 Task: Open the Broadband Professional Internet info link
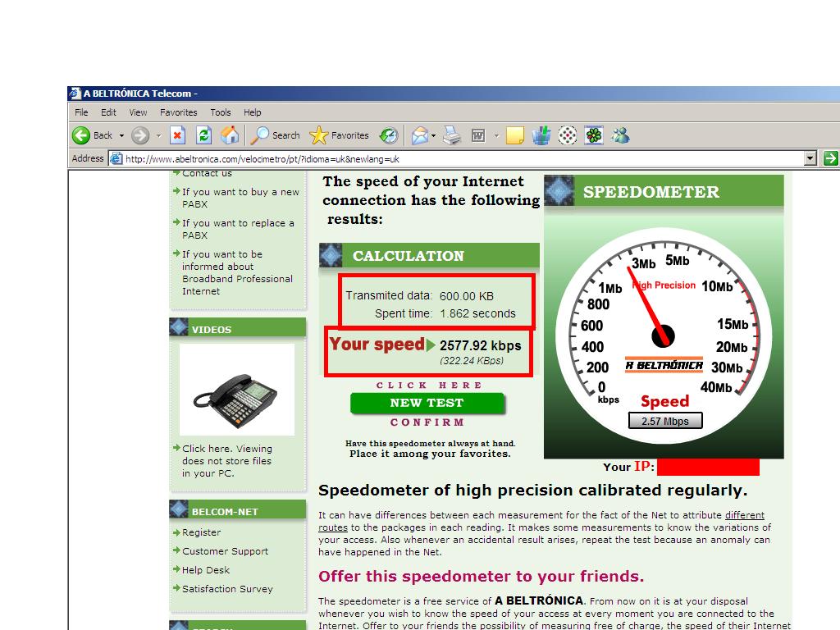[237, 272]
